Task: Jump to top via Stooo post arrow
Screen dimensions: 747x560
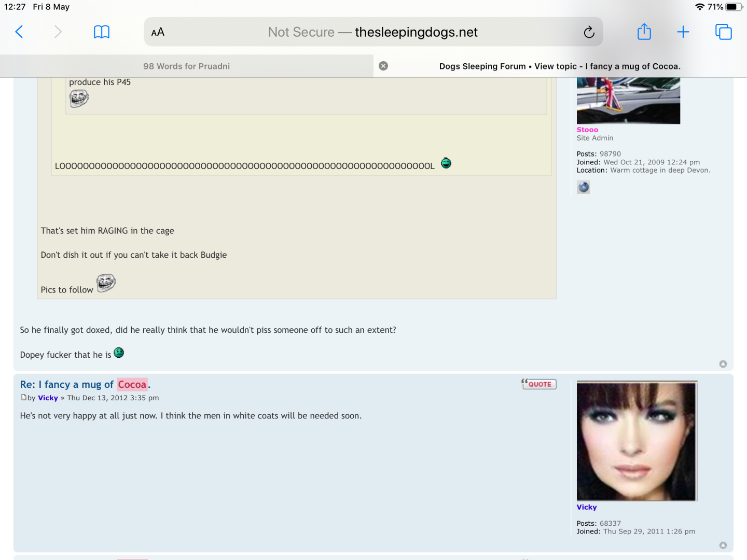Action: [723, 364]
